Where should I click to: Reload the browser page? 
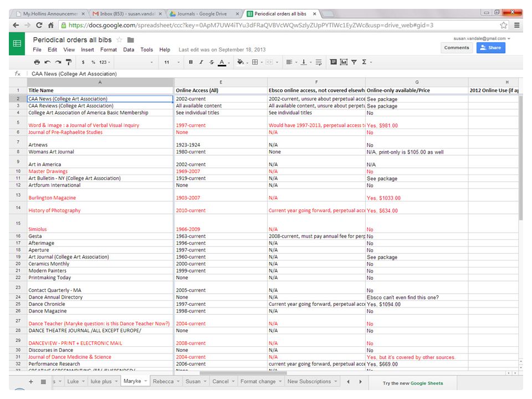(39, 25)
